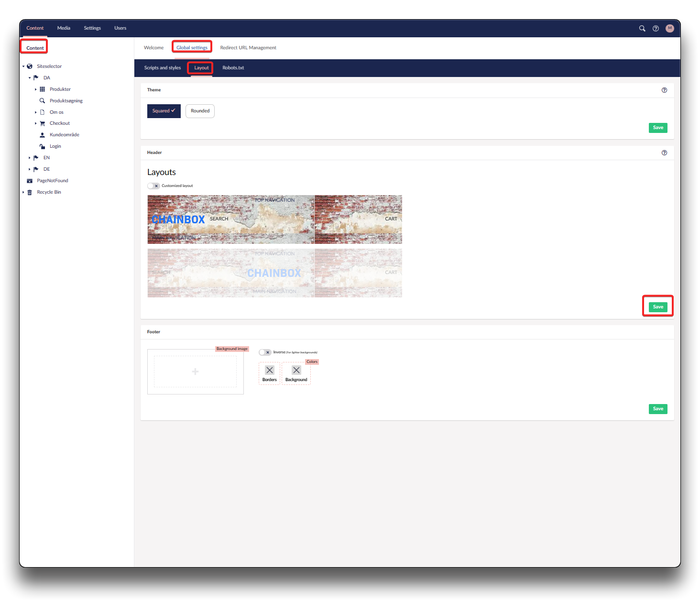Add footer background image via plus area
Image resolution: width=700 pixels, height=602 pixels.
195,372
